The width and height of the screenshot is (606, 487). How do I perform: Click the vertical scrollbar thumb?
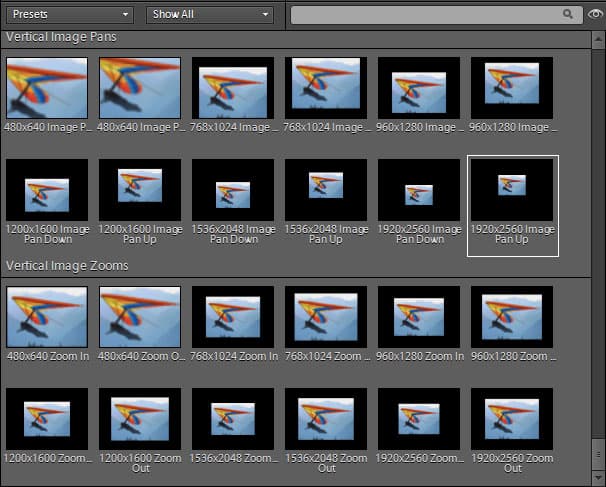coord(598,454)
